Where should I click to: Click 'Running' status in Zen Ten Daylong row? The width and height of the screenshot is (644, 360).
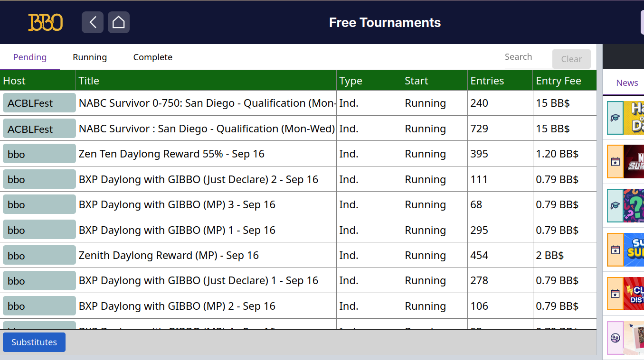click(x=426, y=154)
